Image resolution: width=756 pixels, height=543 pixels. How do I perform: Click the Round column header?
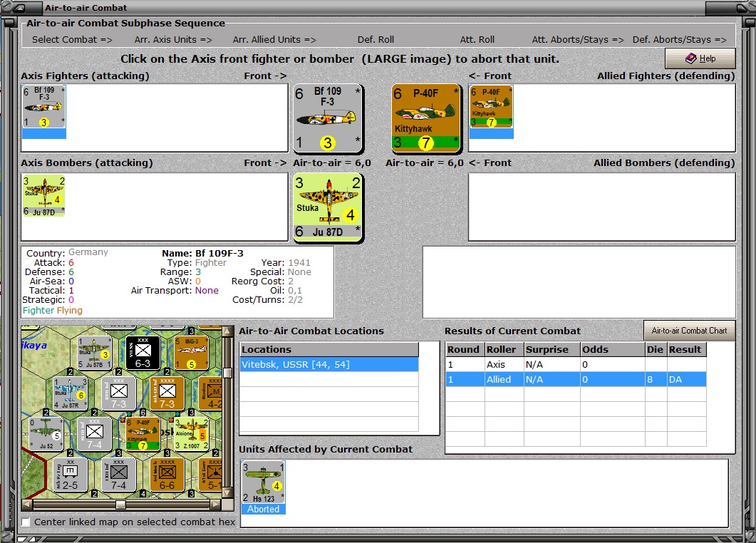coord(465,350)
